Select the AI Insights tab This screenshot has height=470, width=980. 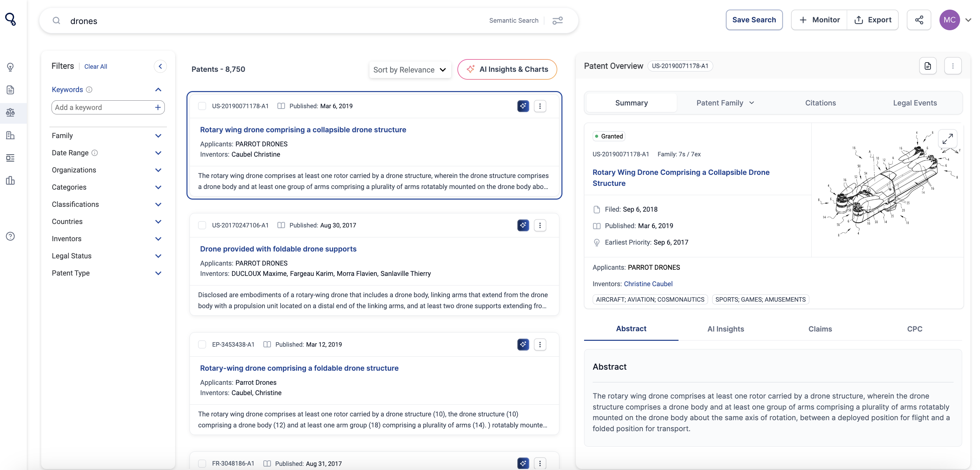pos(725,329)
